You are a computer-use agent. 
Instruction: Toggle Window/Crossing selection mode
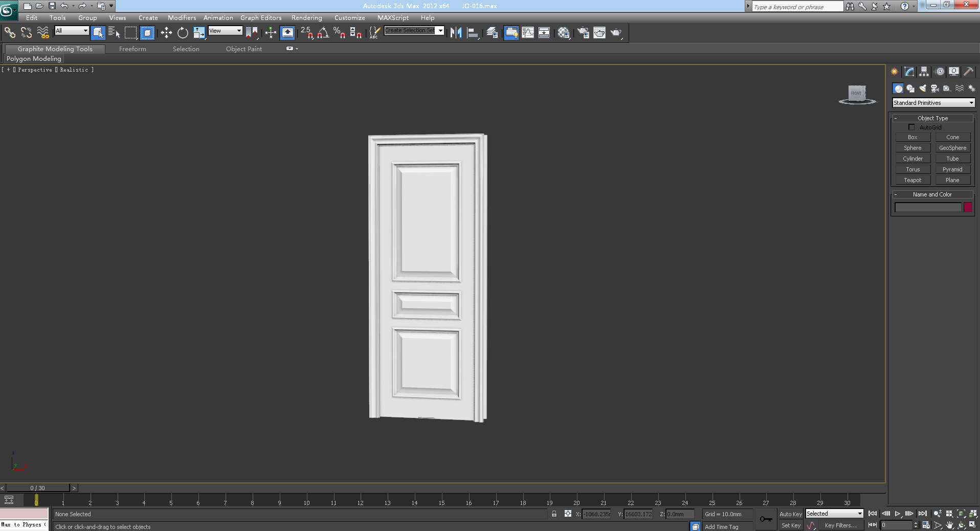pos(147,33)
